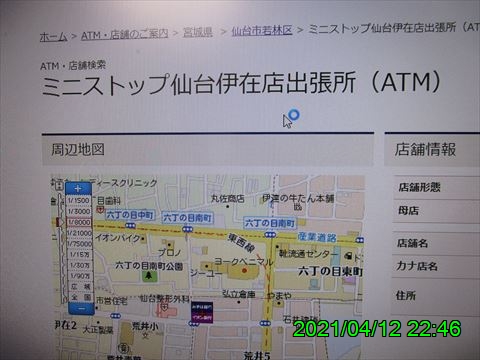The width and height of the screenshot is (480, 360).
Task: Select map scale 1/8000
Action: tap(79, 222)
